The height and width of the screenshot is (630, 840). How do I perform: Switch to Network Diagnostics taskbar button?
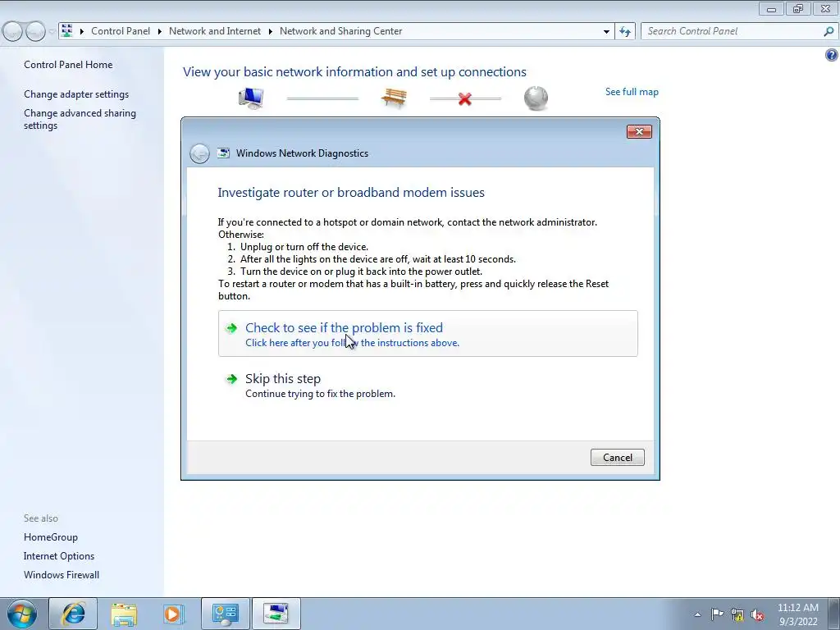276,614
